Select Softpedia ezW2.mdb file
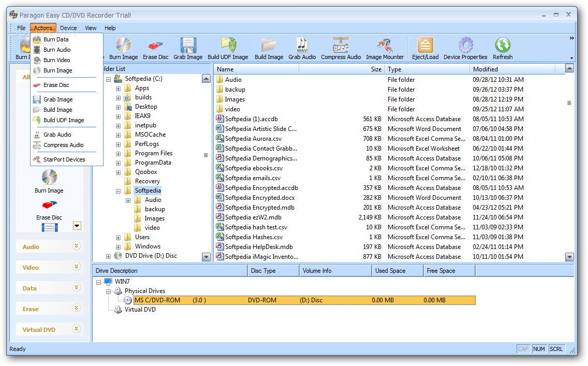Viewport: 588px width, 366px height. pyautogui.click(x=253, y=217)
